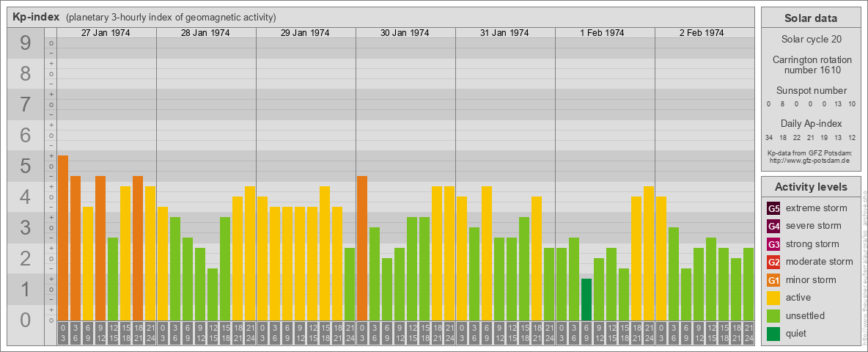868x352 pixels.
Task: Click the Kp scale number 9
Action: tap(26, 43)
